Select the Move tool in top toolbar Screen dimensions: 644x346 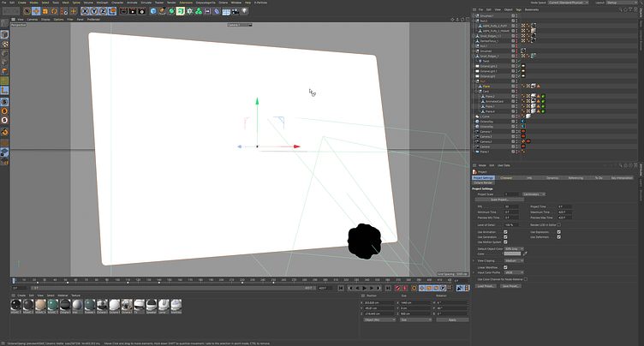(x=36, y=11)
